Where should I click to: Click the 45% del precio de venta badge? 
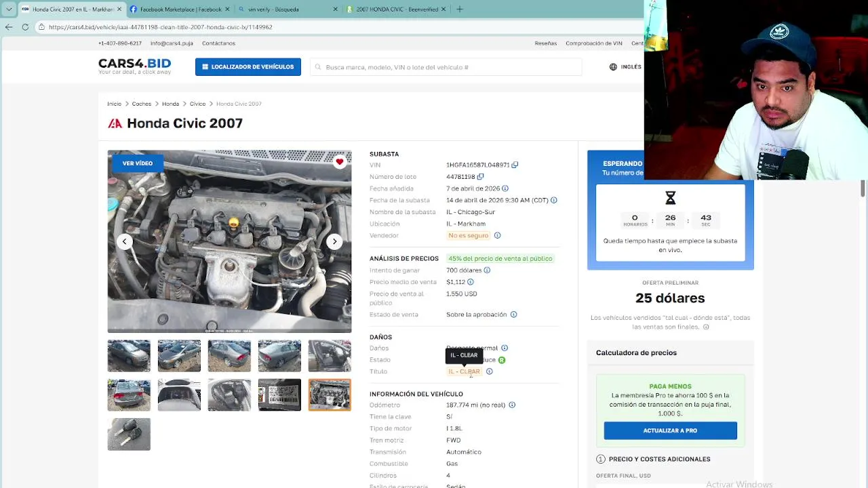pos(500,259)
